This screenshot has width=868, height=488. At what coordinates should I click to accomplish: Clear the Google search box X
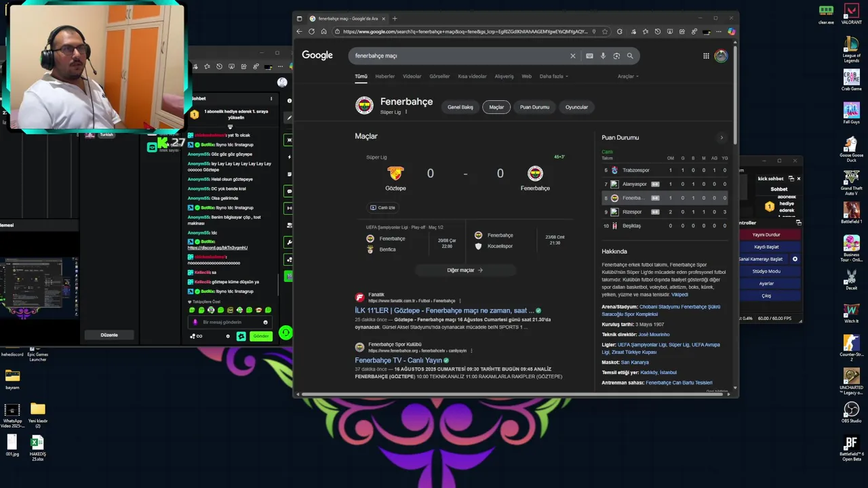pyautogui.click(x=572, y=56)
